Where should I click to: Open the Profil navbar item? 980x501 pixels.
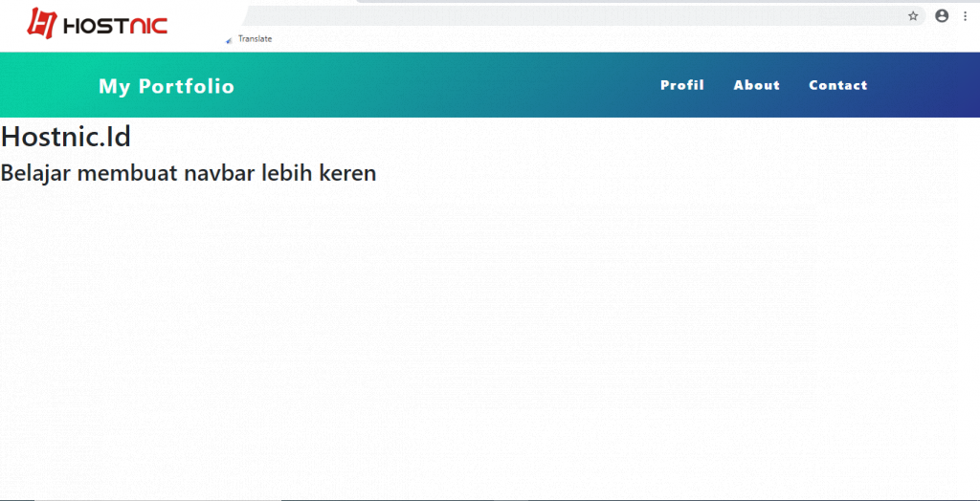[x=681, y=85]
